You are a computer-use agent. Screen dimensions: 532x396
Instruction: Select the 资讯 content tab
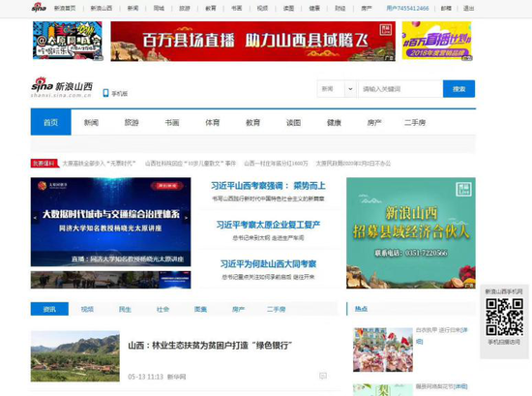[49, 309]
